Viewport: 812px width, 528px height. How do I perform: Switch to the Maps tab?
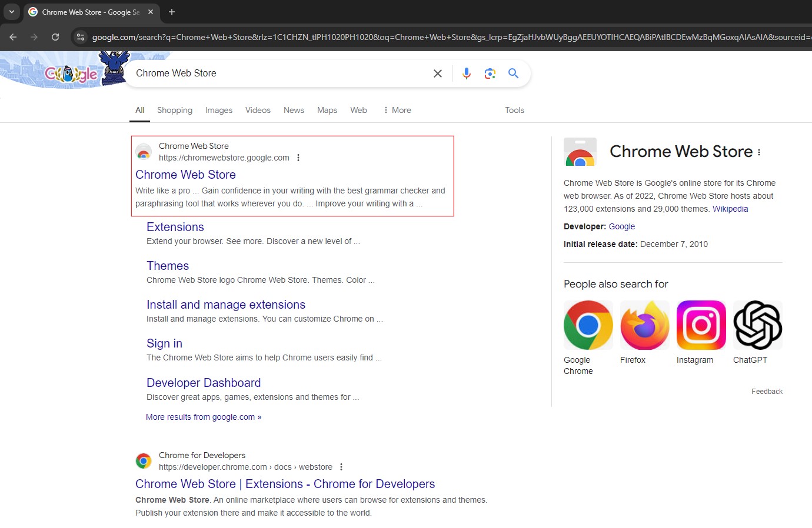pyautogui.click(x=327, y=110)
